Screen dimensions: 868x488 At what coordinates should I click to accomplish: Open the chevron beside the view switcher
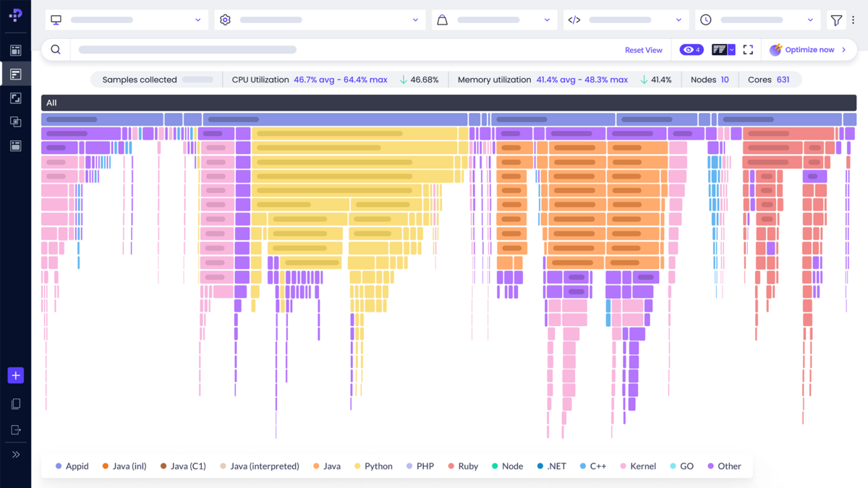731,49
